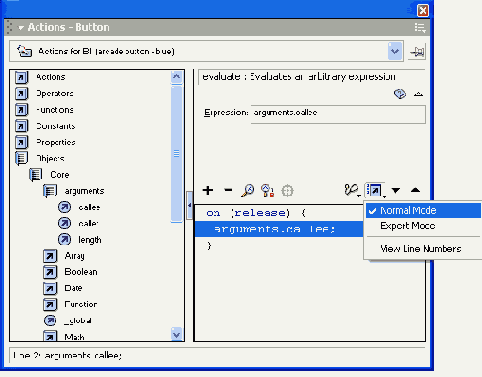
Task: Click the toolbox scrollbar down arrow
Action: 177,334
